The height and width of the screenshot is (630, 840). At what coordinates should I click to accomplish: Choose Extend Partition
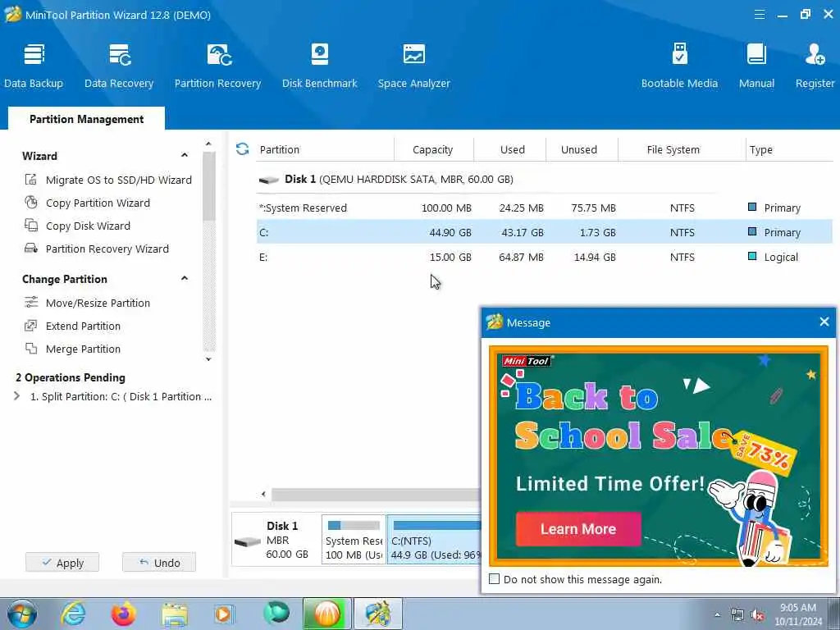click(x=73, y=326)
